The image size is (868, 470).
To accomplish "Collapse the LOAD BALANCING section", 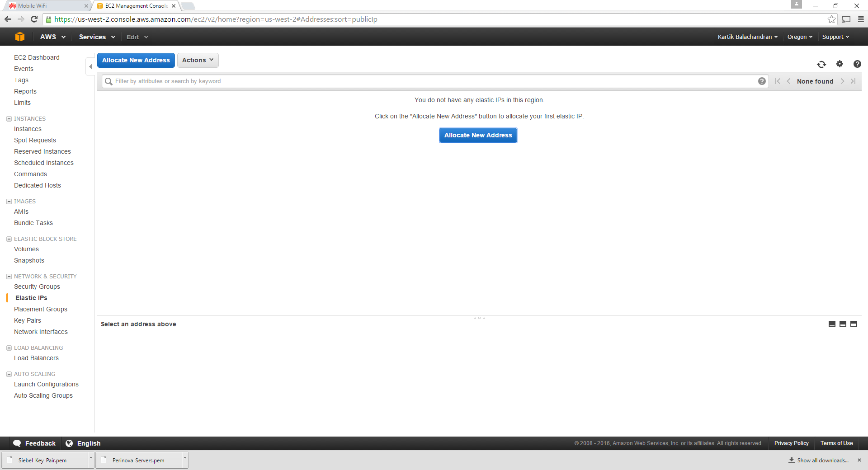I will click(x=9, y=348).
